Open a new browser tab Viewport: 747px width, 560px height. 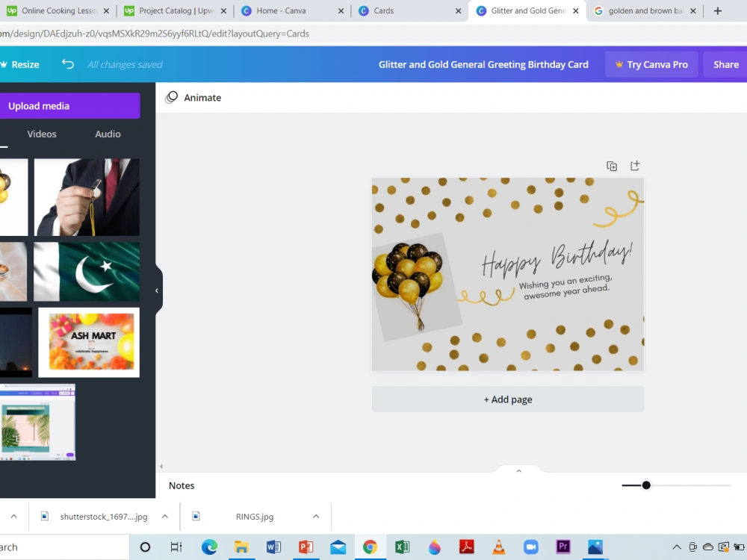click(x=717, y=10)
